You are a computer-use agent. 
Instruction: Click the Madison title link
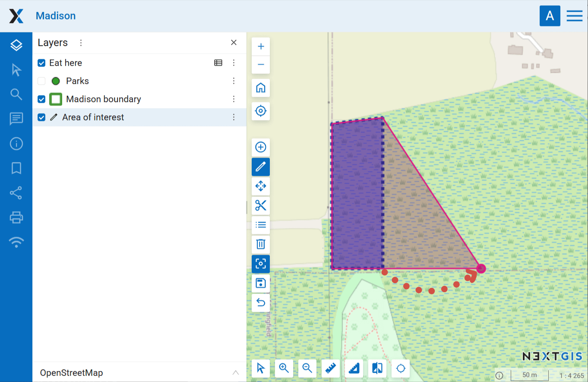(x=56, y=16)
